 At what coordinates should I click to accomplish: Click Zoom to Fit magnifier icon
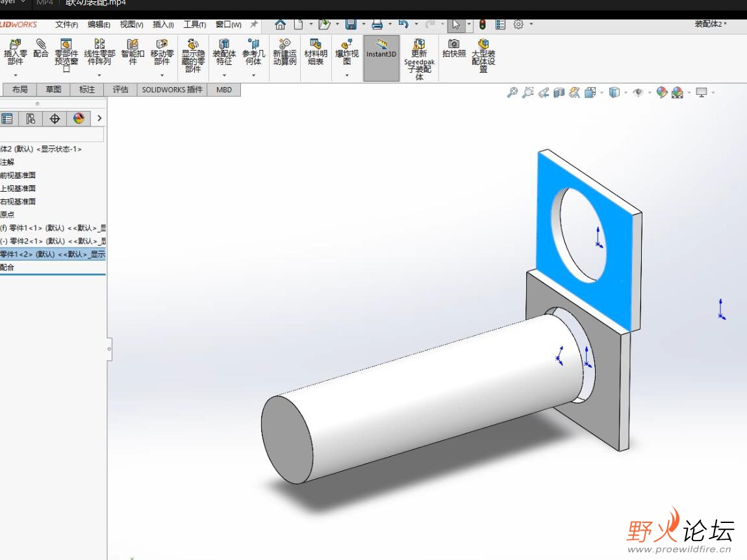click(x=513, y=92)
